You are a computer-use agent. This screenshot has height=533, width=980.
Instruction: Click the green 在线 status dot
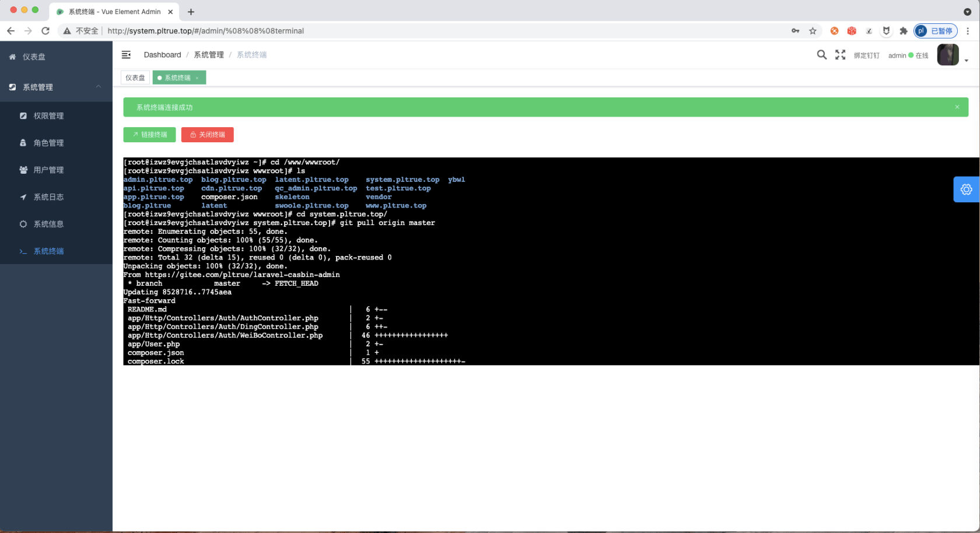(x=909, y=55)
